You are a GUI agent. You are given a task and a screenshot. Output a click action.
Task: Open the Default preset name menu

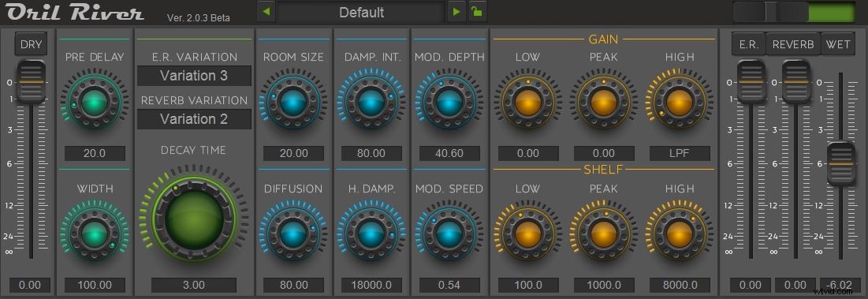(x=361, y=12)
